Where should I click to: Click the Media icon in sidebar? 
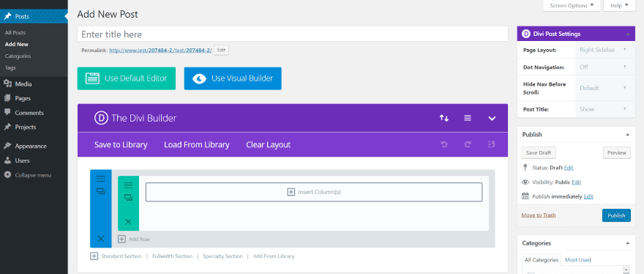point(7,84)
